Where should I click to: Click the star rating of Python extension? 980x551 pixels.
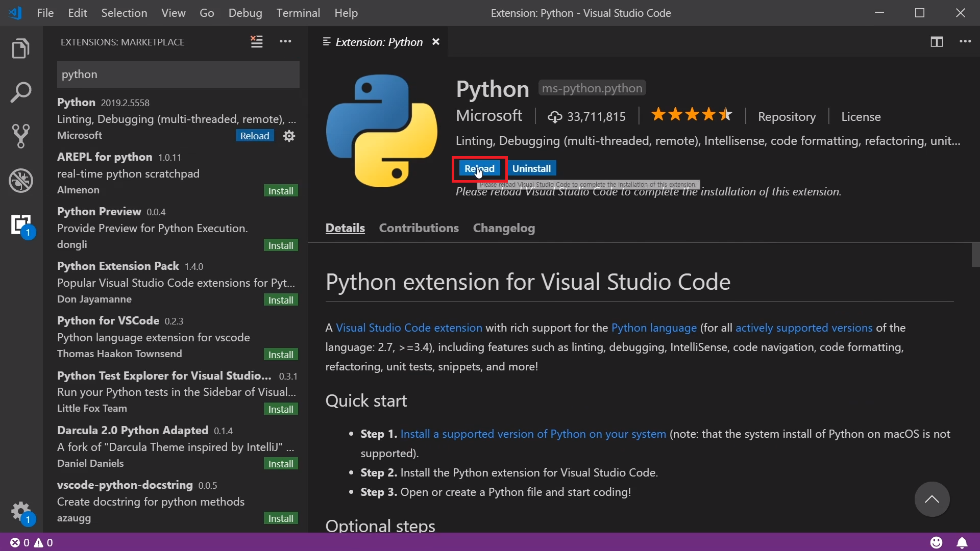coord(692,115)
